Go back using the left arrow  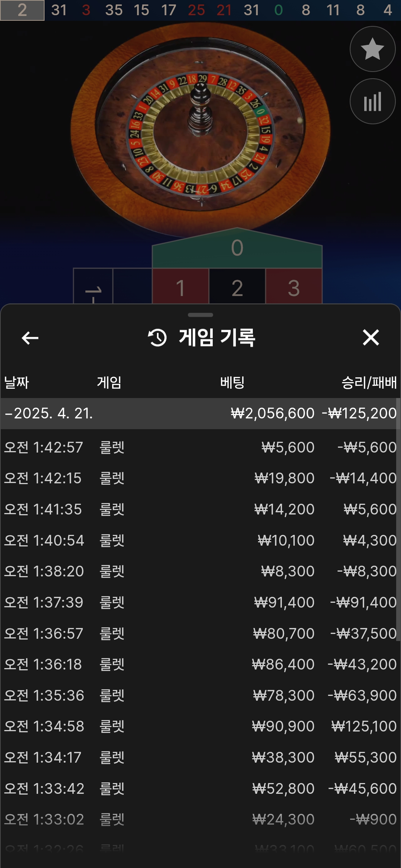tap(30, 338)
